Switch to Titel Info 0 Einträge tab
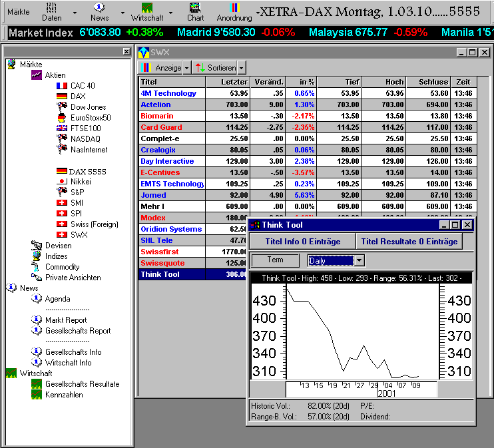The image size is (494, 448). (x=302, y=242)
